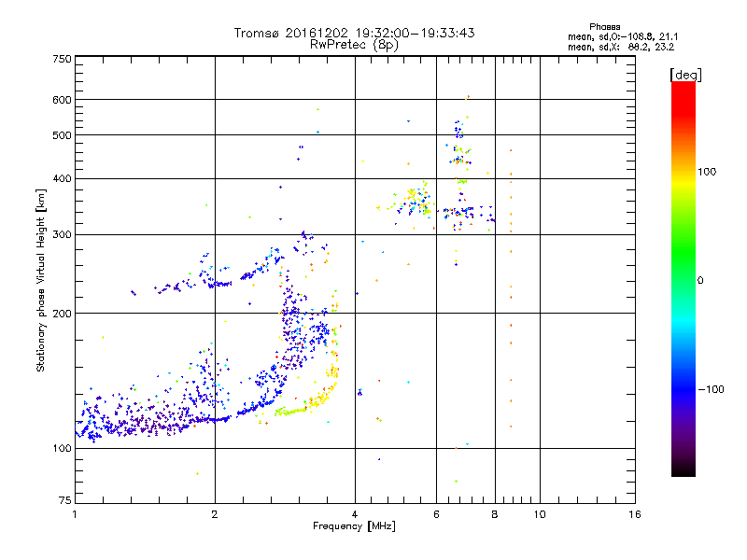The height and width of the screenshot is (560, 747).
Task: Select the "mean, sd,X: 88.2, 23.2" statistics line
Action: (621, 47)
